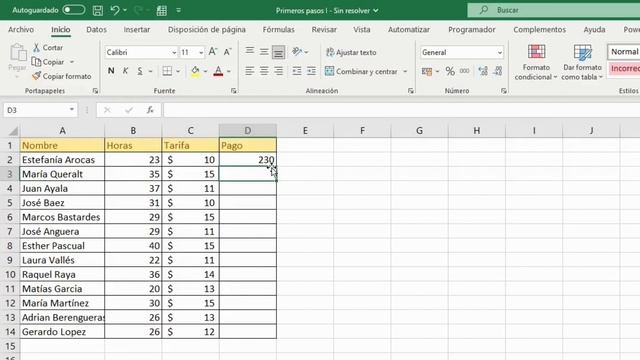Open the Undo history dropdown arrow
Viewport: 640px width, 360px height.
125,10
